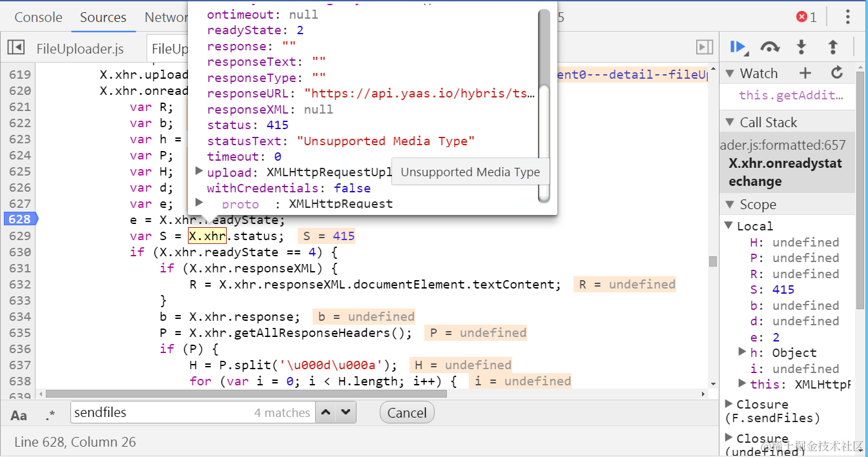Toggle the file navigator sidebar

point(16,48)
